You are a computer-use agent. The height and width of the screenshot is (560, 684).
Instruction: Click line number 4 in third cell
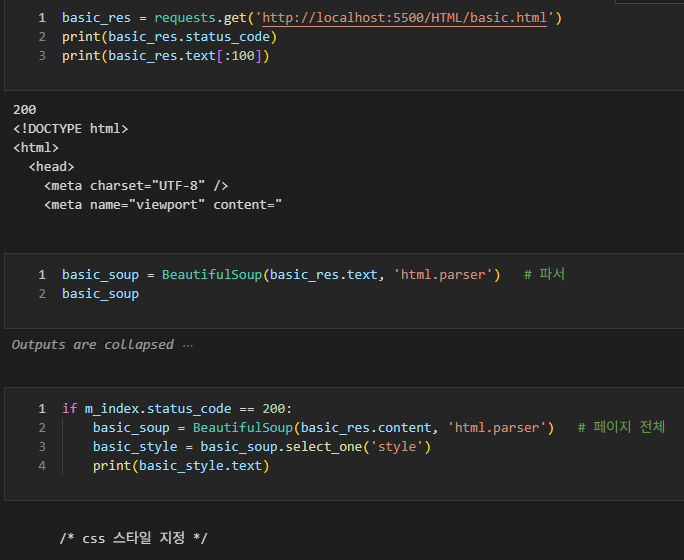point(42,466)
